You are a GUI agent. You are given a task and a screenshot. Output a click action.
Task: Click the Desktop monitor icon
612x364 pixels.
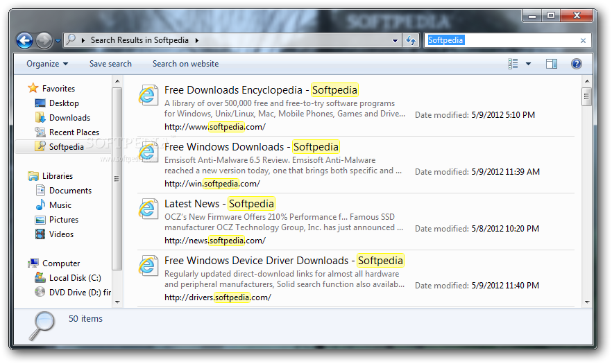[40, 103]
